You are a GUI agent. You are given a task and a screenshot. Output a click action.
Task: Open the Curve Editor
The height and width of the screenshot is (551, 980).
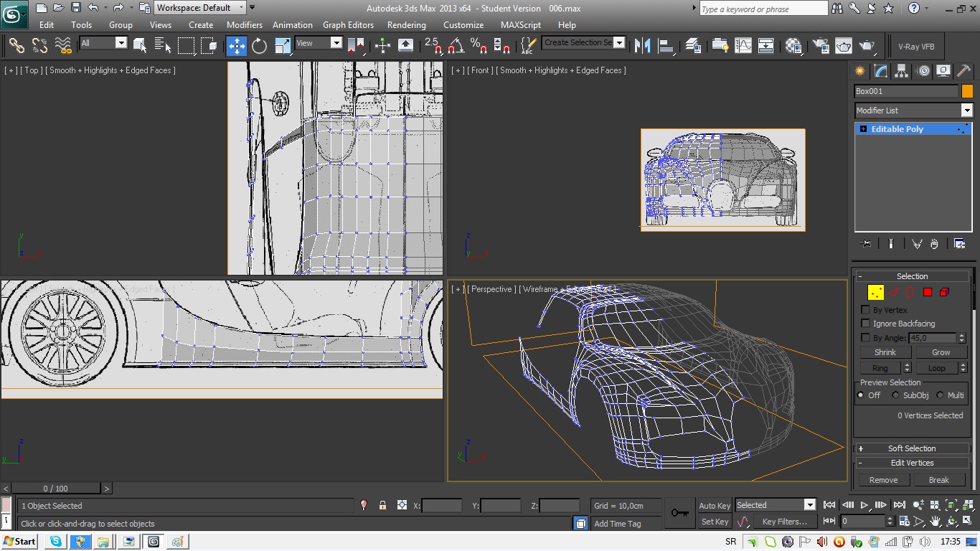click(743, 46)
